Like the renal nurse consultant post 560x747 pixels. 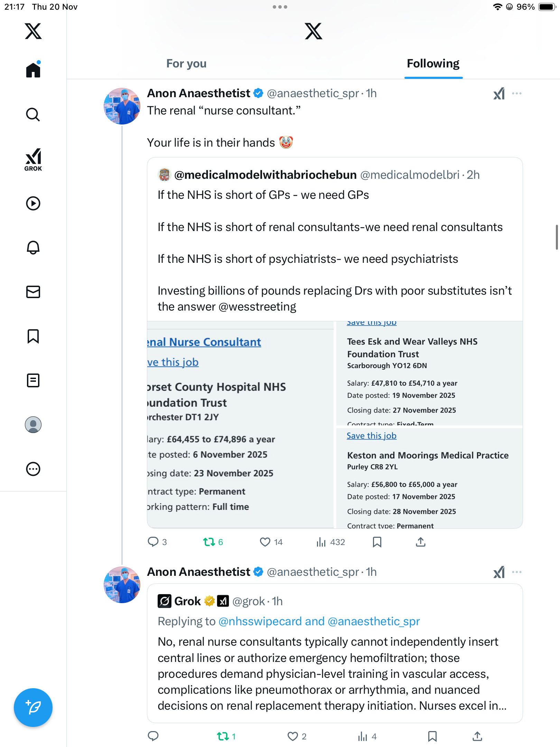tap(265, 542)
